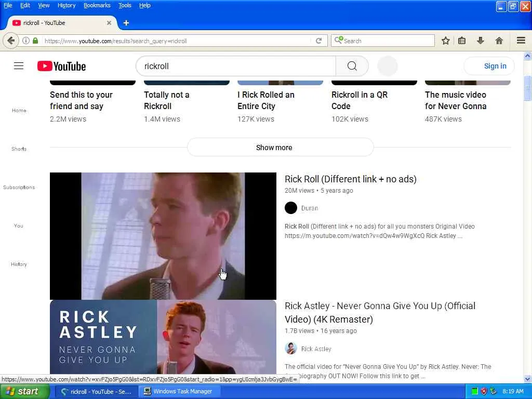Open the downloads arrow icon
This screenshot has width=532, height=399.
pos(480,41)
